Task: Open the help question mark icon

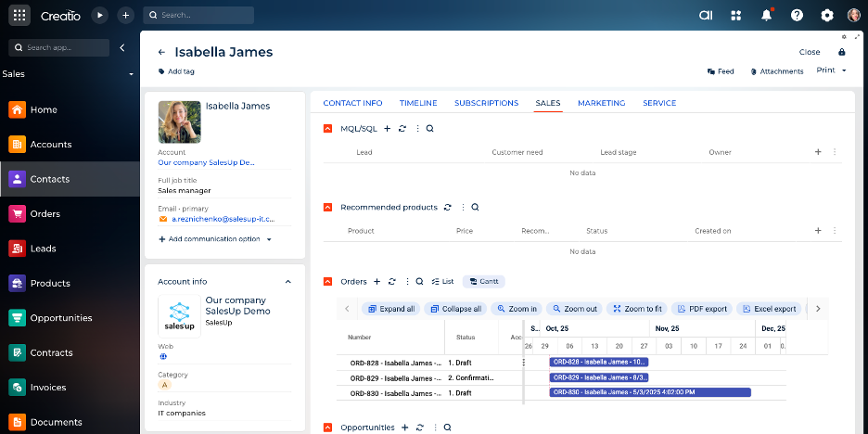Action: click(x=797, y=15)
